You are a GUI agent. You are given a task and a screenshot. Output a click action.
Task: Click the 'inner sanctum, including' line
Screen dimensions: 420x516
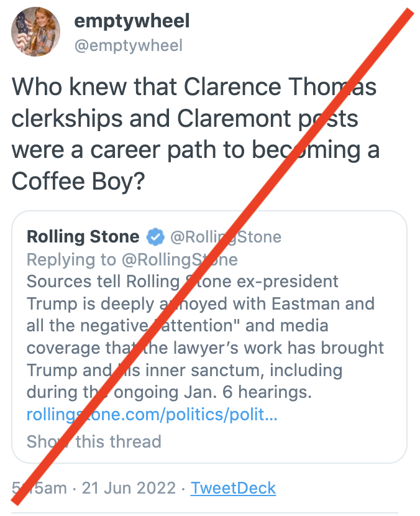pyautogui.click(x=185, y=371)
